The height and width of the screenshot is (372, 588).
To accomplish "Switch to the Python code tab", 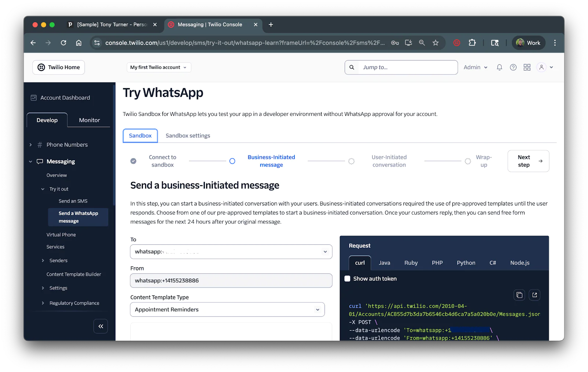I will [x=466, y=263].
